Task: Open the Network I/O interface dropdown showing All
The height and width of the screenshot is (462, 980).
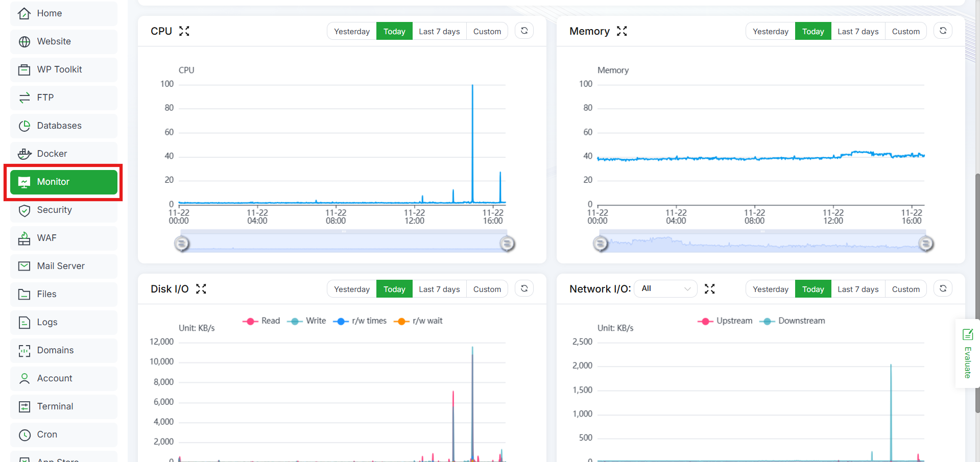Action: [665, 289]
